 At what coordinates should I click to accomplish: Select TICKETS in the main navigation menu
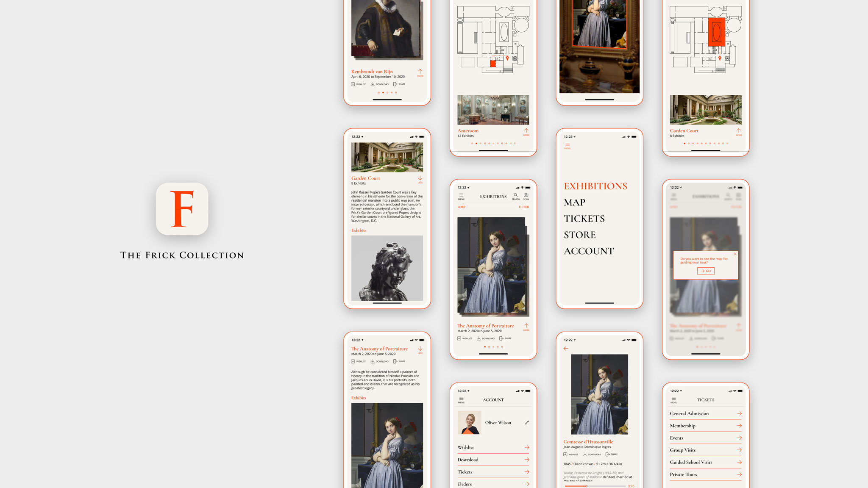pos(584,219)
